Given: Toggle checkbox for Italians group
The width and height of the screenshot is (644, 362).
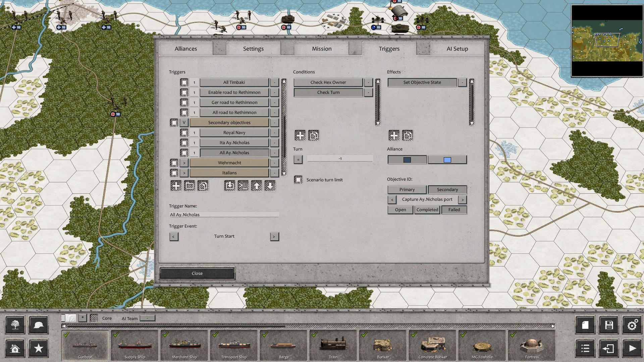Looking at the screenshot, I should (174, 173).
